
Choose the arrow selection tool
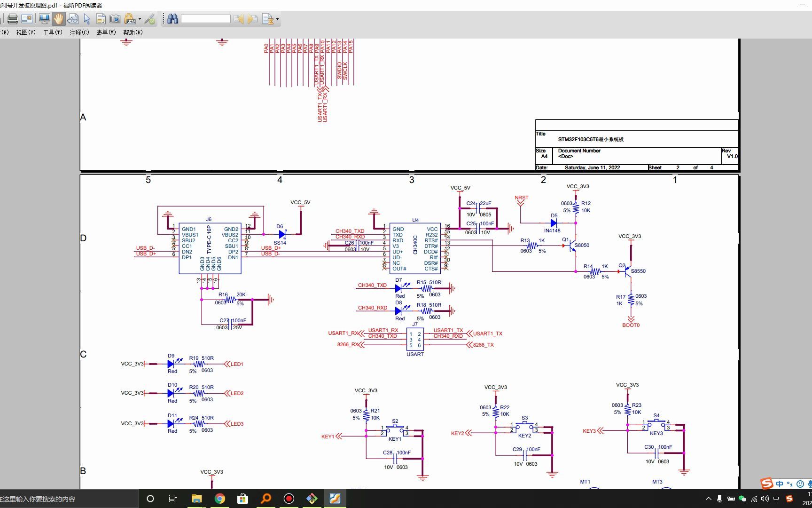tap(87, 19)
